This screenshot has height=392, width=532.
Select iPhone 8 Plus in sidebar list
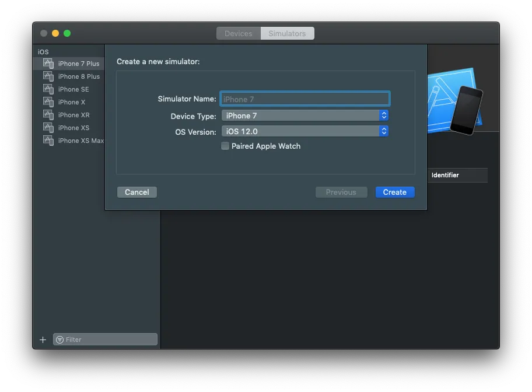[69, 76]
